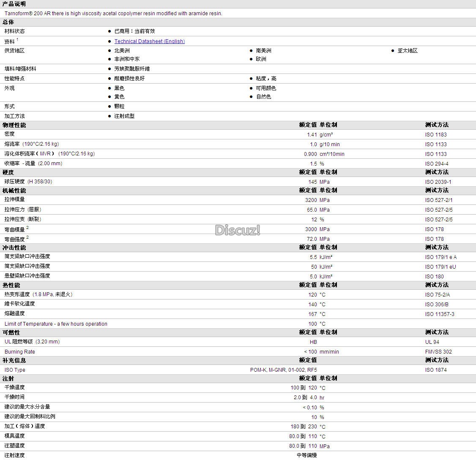
Task: Click the '拉伸应变 (断裂)' row label
Action: 23,219
